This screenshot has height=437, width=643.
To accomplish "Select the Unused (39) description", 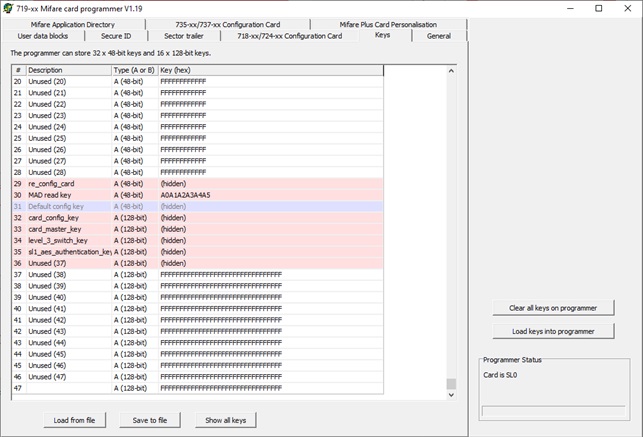I will pos(47,286).
